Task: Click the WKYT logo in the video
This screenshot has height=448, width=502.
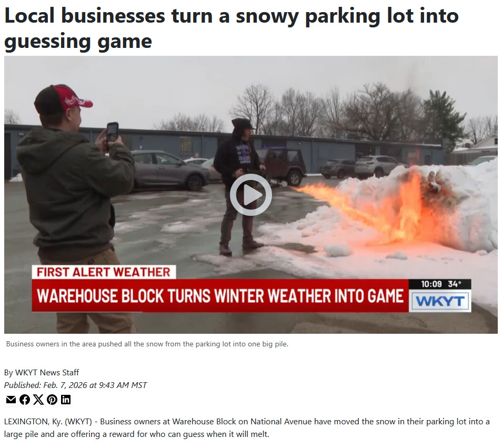Action: [x=440, y=301]
